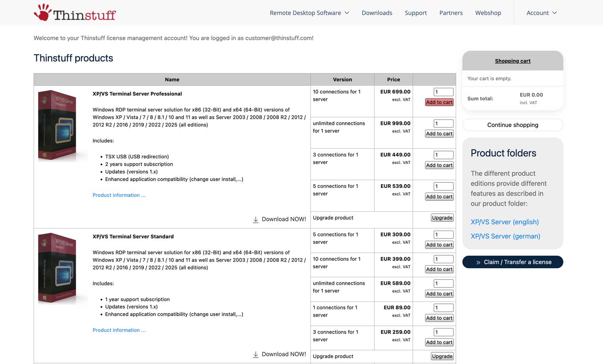Click quantity field for EUR 89.00 row

[x=443, y=308]
